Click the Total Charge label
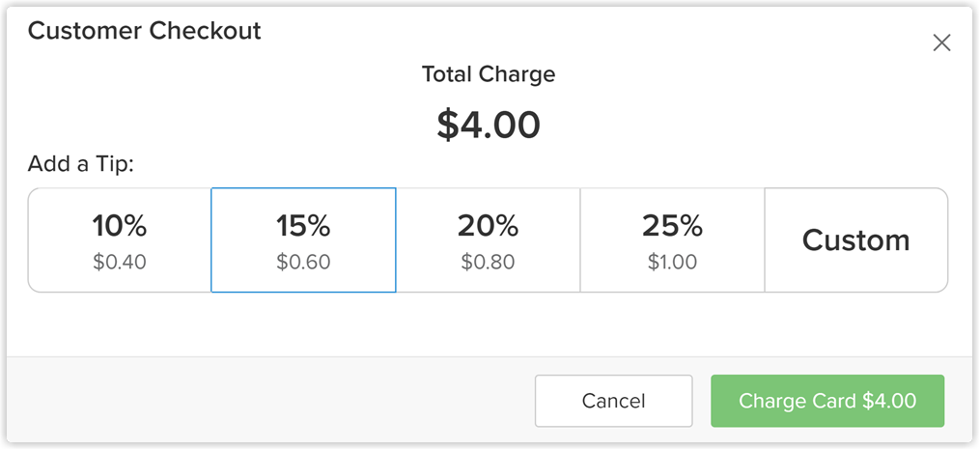The image size is (980, 450). [489, 73]
